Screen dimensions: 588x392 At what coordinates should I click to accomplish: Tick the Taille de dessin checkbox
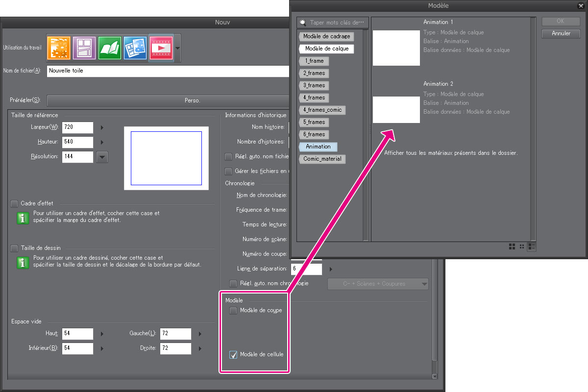[x=14, y=248]
